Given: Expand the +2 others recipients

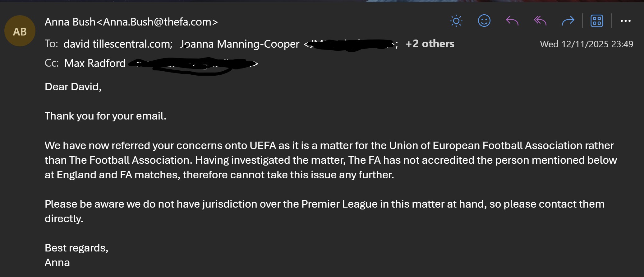Looking at the screenshot, I should (430, 44).
